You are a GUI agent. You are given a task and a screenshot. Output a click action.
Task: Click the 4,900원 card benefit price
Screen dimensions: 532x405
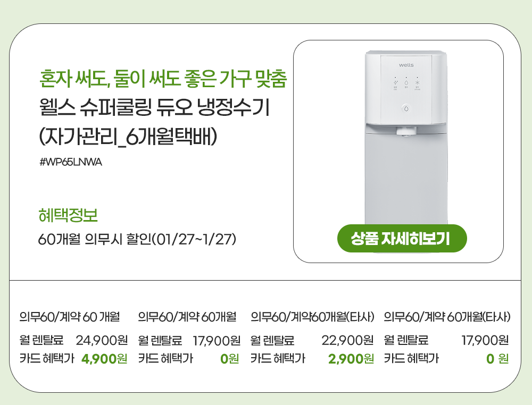(x=104, y=359)
